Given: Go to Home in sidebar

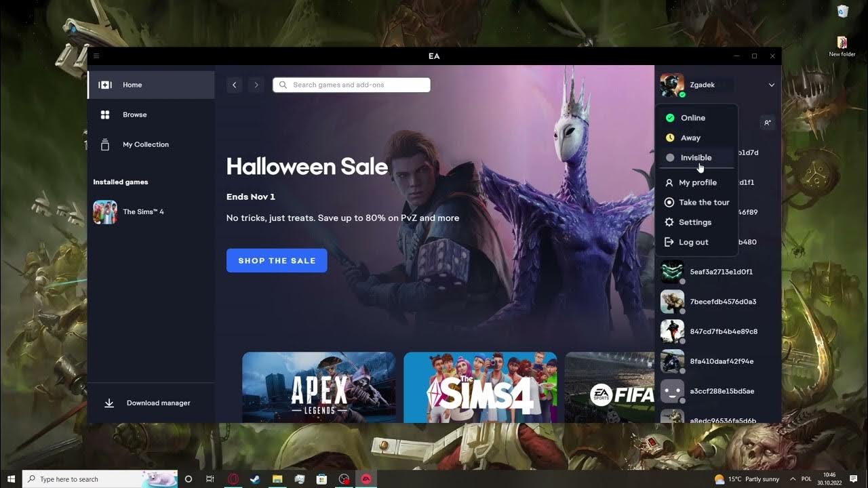Looking at the screenshot, I should pos(151,85).
